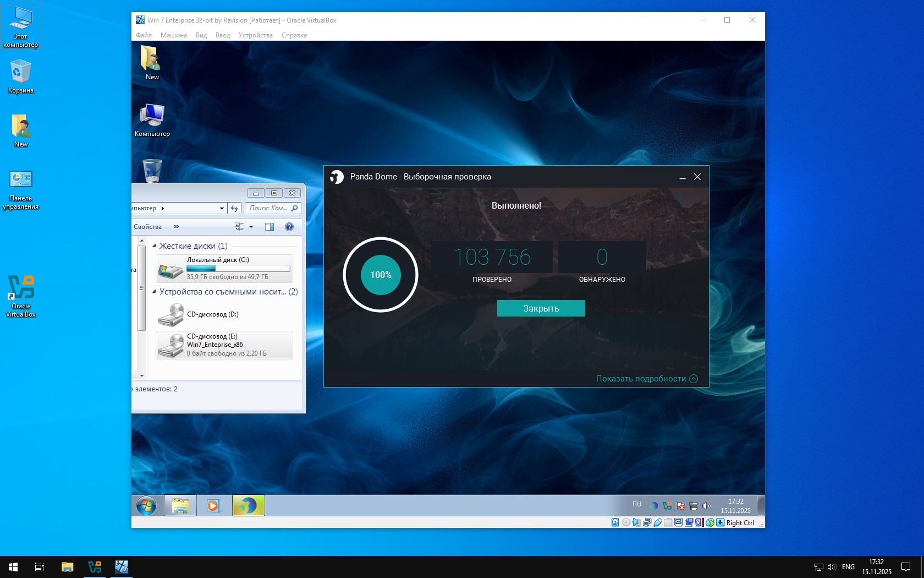Click the guest volume speaker tray icon
Viewport: 924px width, 578px height.
(x=707, y=506)
